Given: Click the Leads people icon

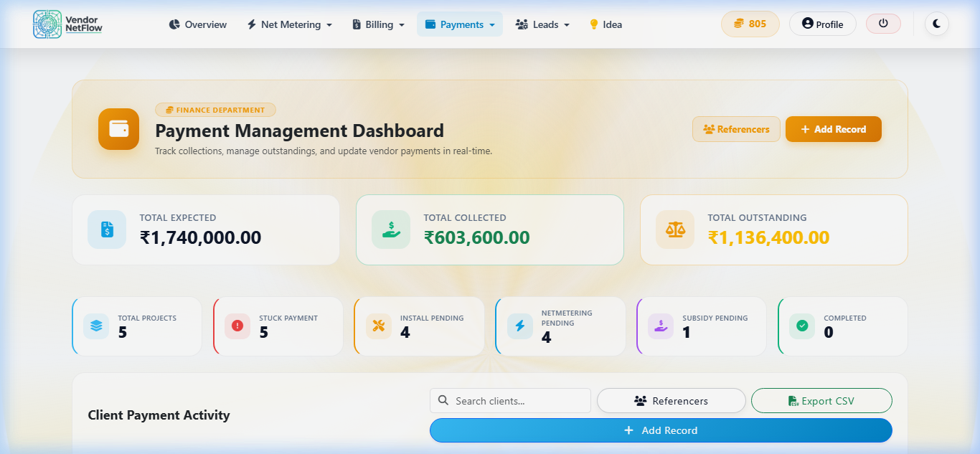Looking at the screenshot, I should tap(522, 24).
